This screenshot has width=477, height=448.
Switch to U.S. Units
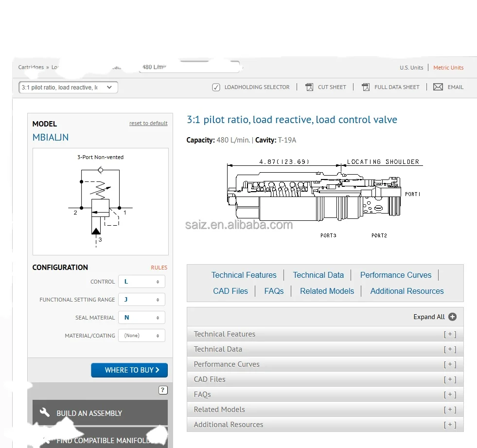tap(411, 68)
